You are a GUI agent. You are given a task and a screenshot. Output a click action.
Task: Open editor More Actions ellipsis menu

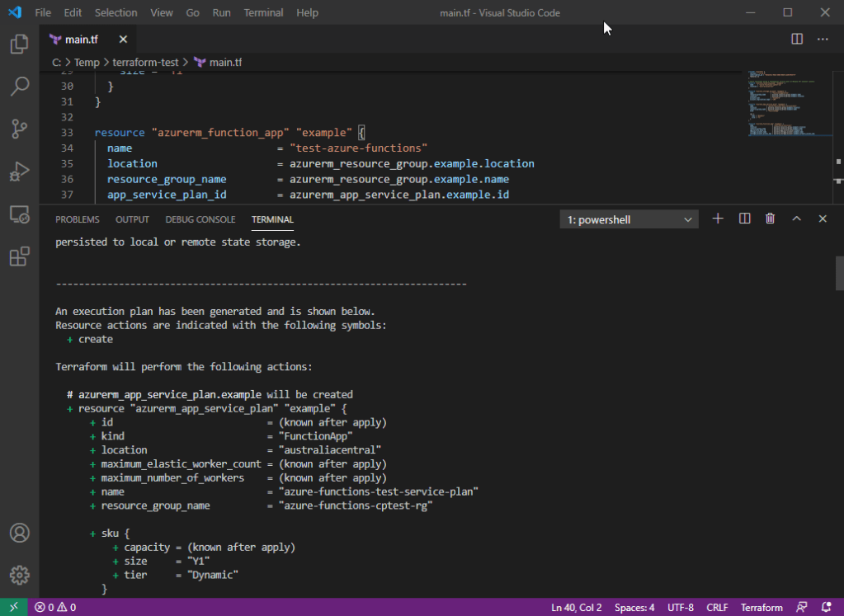(x=823, y=39)
